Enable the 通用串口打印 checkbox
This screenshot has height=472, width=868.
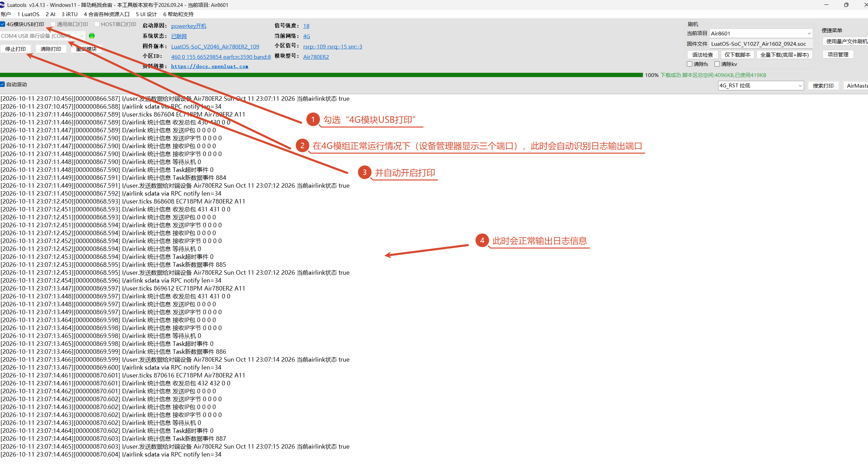coord(53,24)
